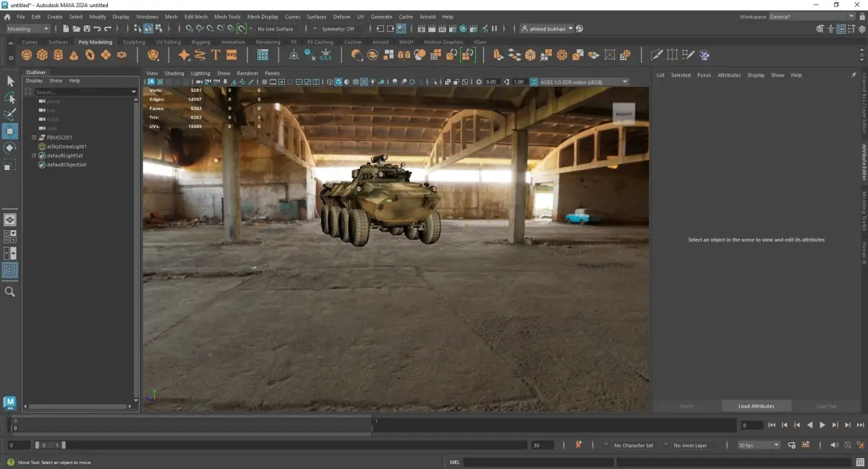Open the polygon Type text tool
Viewport: 868px width, 469px height.
coord(216,55)
